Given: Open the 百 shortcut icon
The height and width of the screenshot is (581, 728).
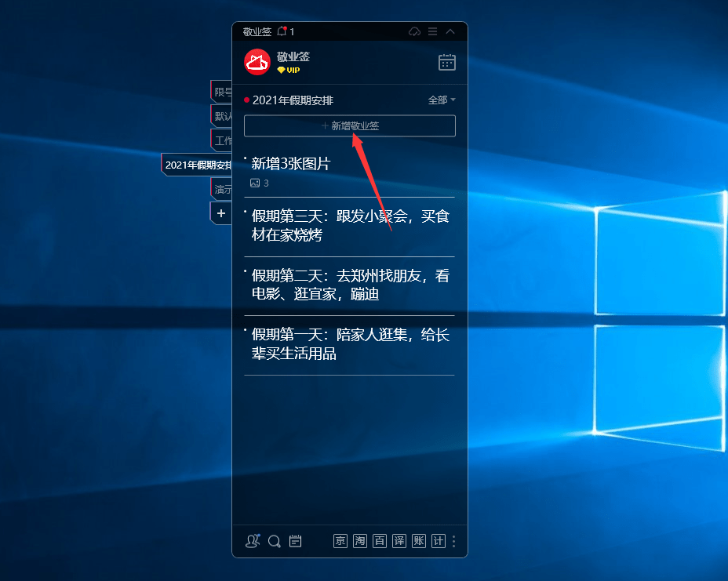Looking at the screenshot, I should pyautogui.click(x=380, y=541).
